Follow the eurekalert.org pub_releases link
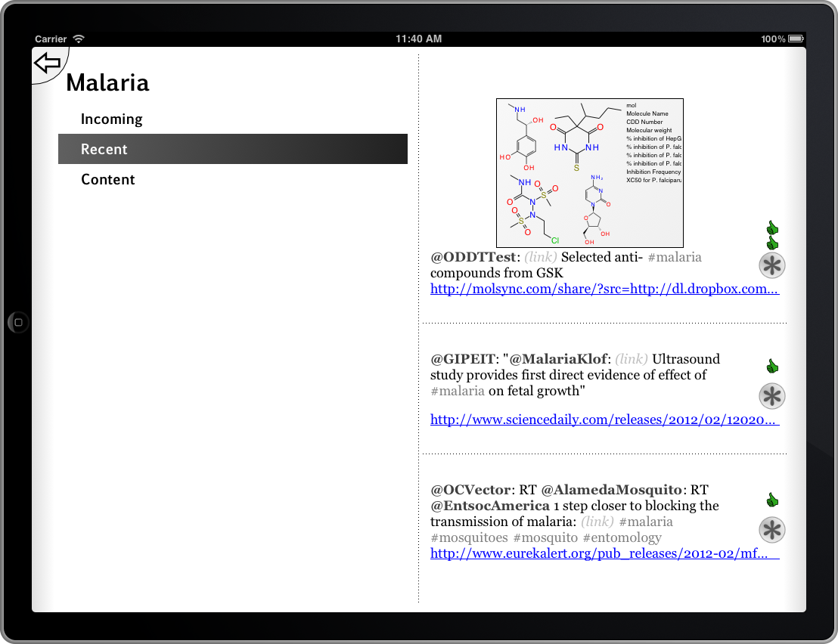Image resolution: width=838 pixels, height=644 pixels. coord(604,553)
